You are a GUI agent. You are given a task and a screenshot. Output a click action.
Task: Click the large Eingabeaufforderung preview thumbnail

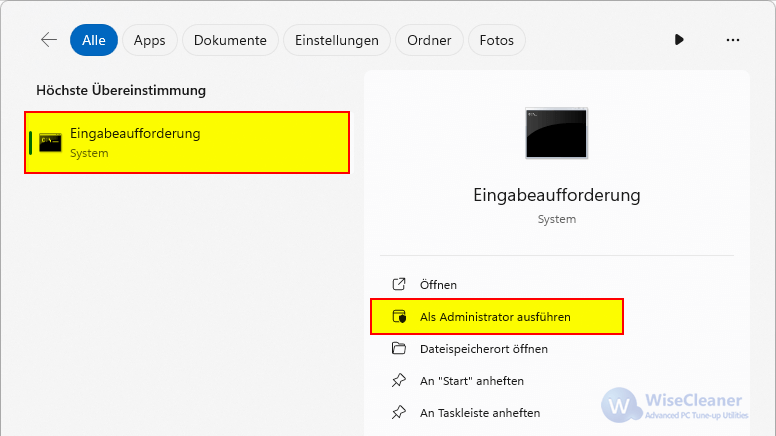point(556,133)
